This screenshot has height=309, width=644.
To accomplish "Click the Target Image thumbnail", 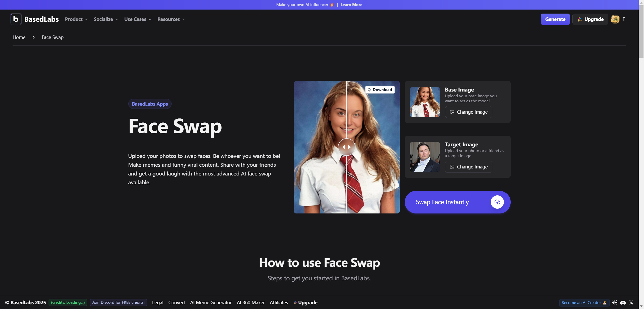I will (425, 157).
